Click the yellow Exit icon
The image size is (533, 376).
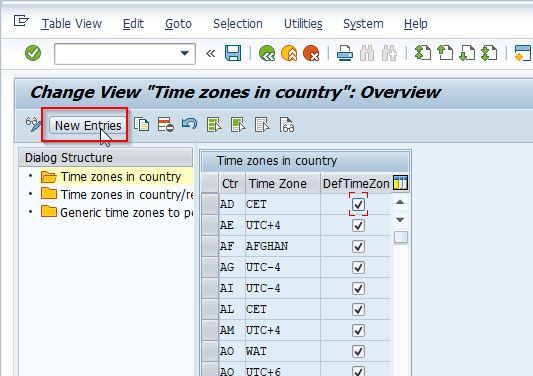pos(289,53)
